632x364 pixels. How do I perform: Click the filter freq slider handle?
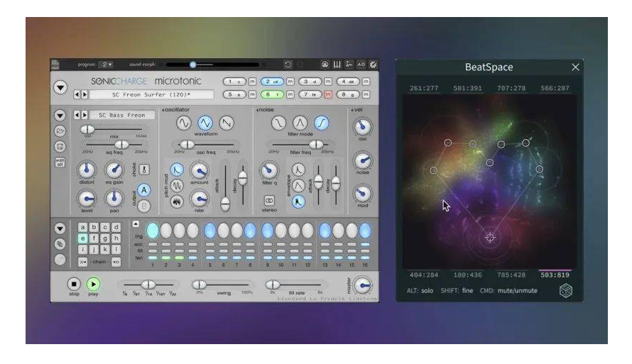[316, 144]
